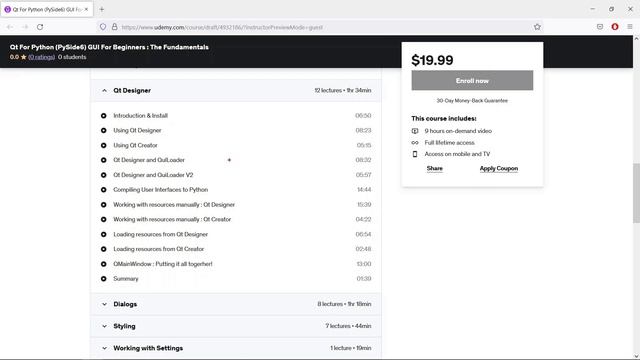
Task: Click the mobile device access icon
Action: 415,154
